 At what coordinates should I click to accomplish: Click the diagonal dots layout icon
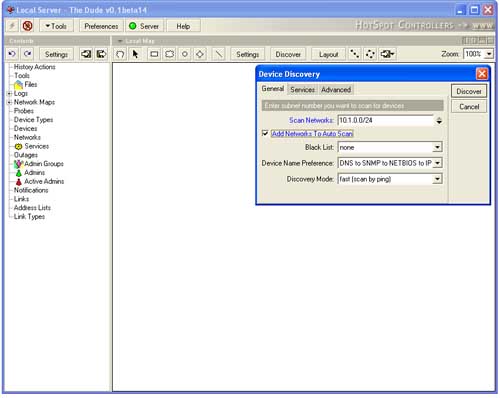coord(355,54)
